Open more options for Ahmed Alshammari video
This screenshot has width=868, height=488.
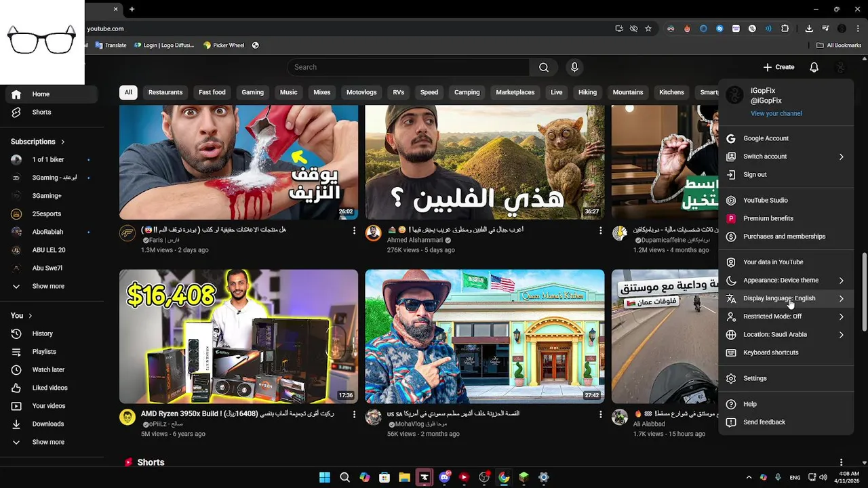click(600, 231)
